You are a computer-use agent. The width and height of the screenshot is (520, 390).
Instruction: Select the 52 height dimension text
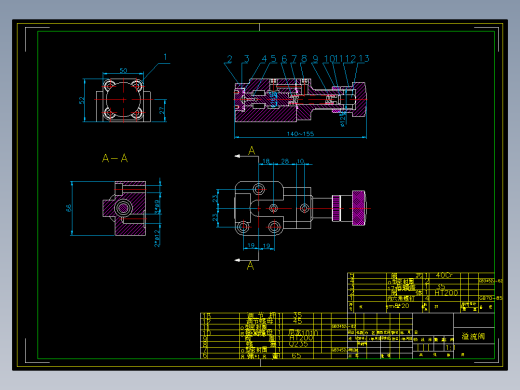click(x=81, y=100)
